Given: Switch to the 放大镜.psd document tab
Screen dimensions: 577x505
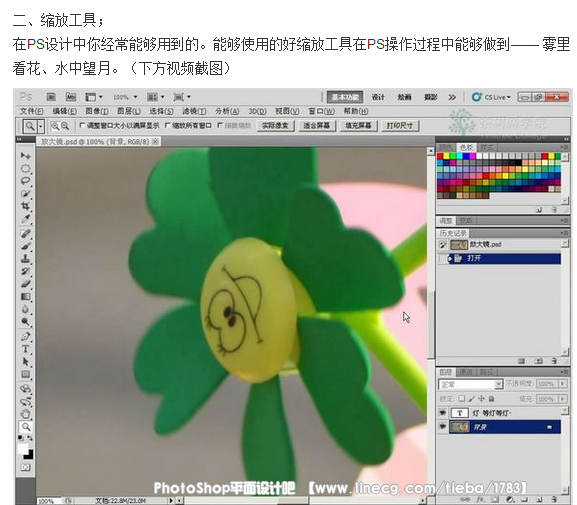Looking at the screenshot, I should tap(99, 142).
